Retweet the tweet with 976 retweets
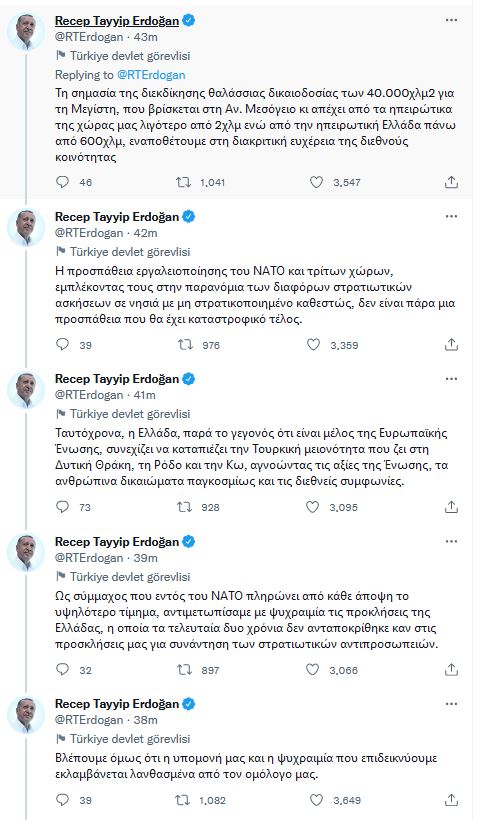The height and width of the screenshot is (820, 485). (185, 345)
